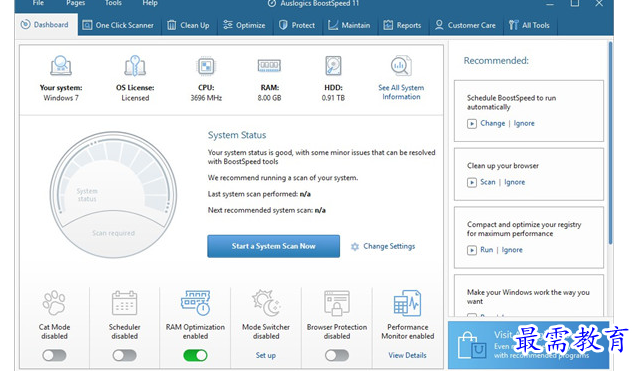Viewport: 637px width, 371px height.
Task: Click the Clean Up trash icon
Action: [172, 25]
